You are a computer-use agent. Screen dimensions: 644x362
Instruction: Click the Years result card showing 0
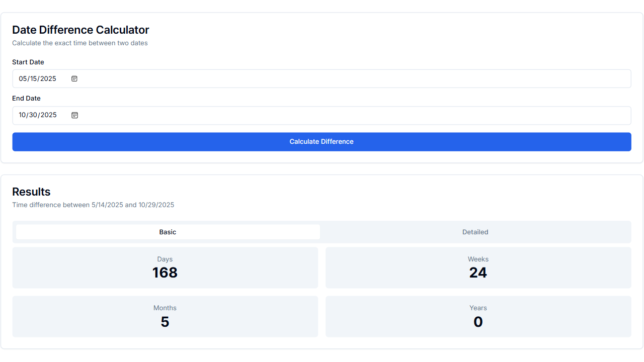coord(478,316)
